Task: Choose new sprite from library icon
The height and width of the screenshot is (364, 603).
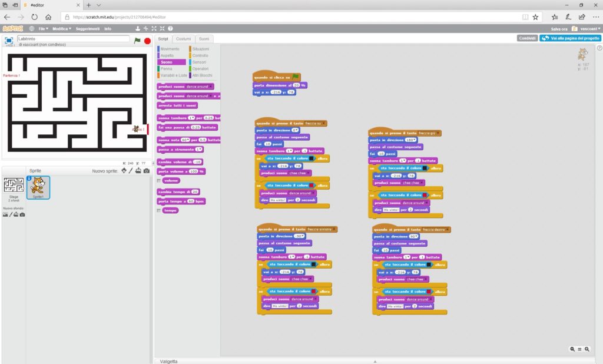Action: (124, 170)
